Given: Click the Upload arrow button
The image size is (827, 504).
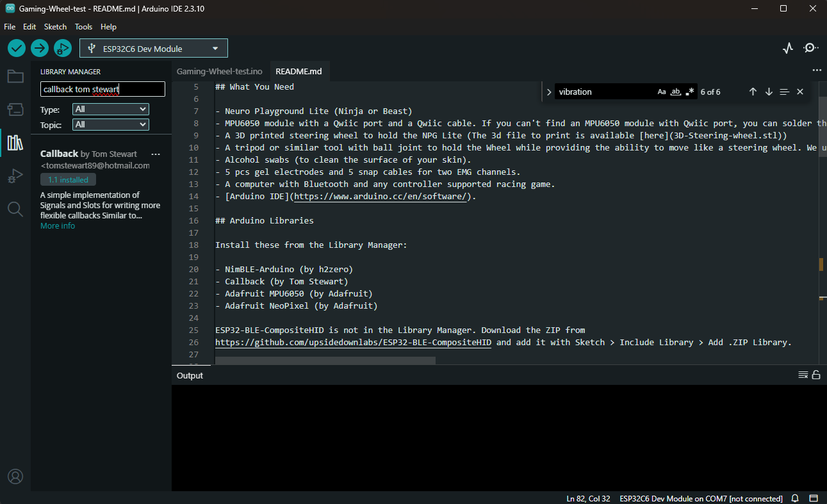Looking at the screenshot, I should coord(40,48).
